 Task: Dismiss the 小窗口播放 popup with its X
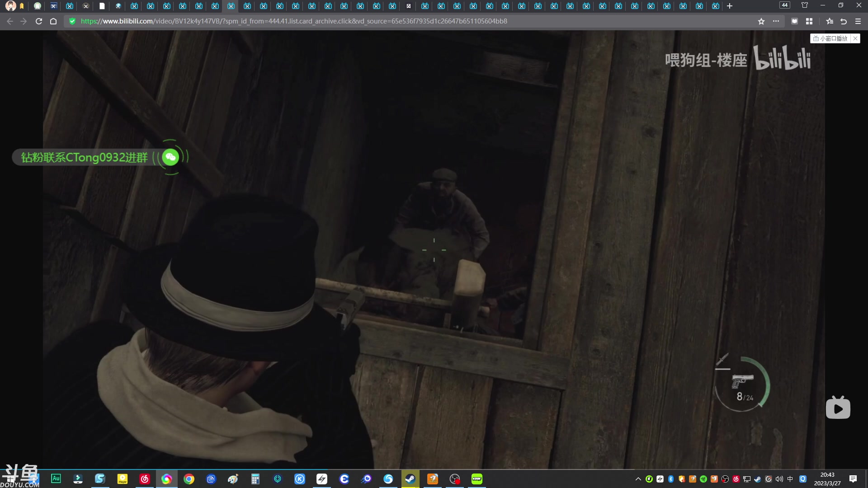(855, 38)
